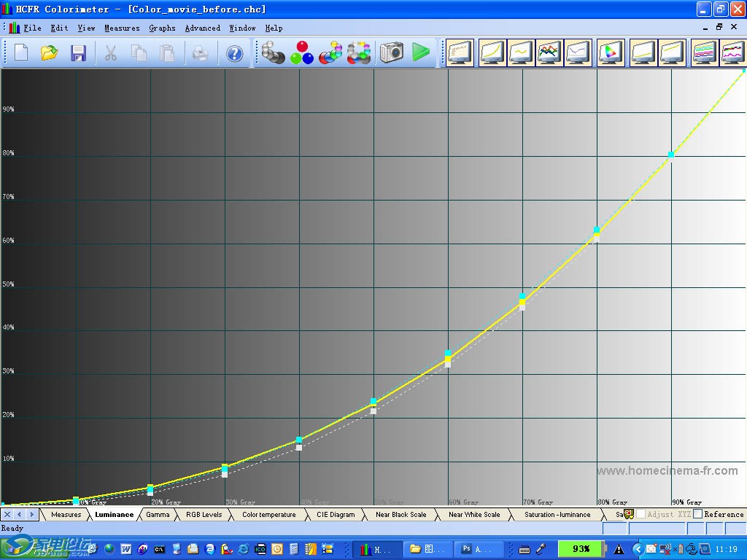Click the blue Help question mark icon
The image size is (747, 560).
(234, 53)
